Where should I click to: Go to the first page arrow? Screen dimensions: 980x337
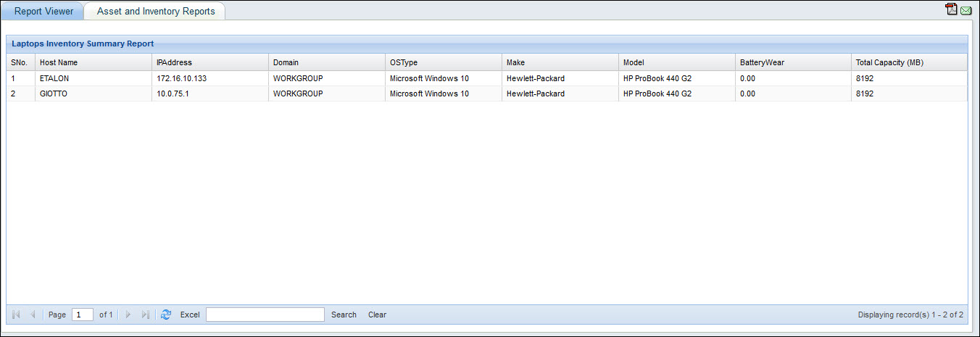click(x=17, y=315)
